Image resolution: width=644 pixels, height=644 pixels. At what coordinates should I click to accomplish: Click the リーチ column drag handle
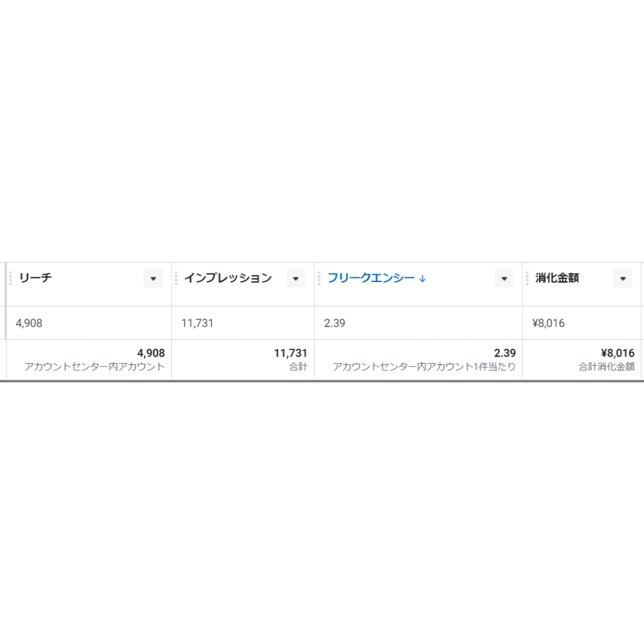pyautogui.click(x=11, y=278)
